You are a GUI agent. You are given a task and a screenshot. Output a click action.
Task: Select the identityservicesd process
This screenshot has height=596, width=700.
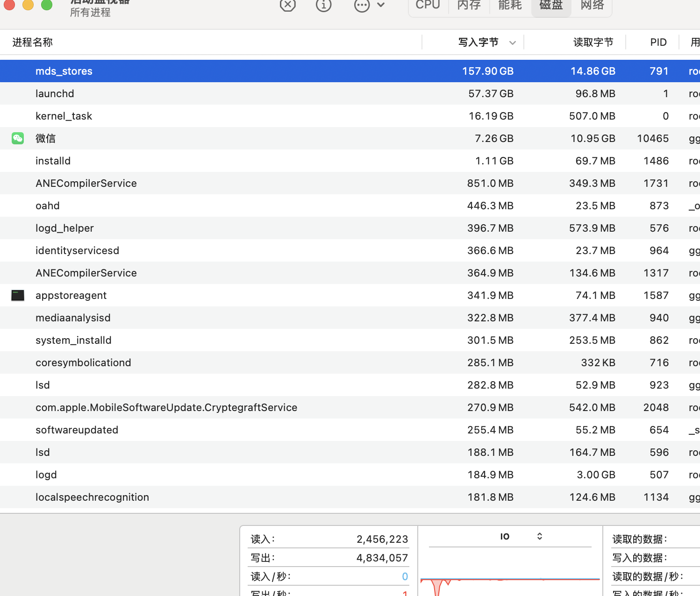[350, 250]
